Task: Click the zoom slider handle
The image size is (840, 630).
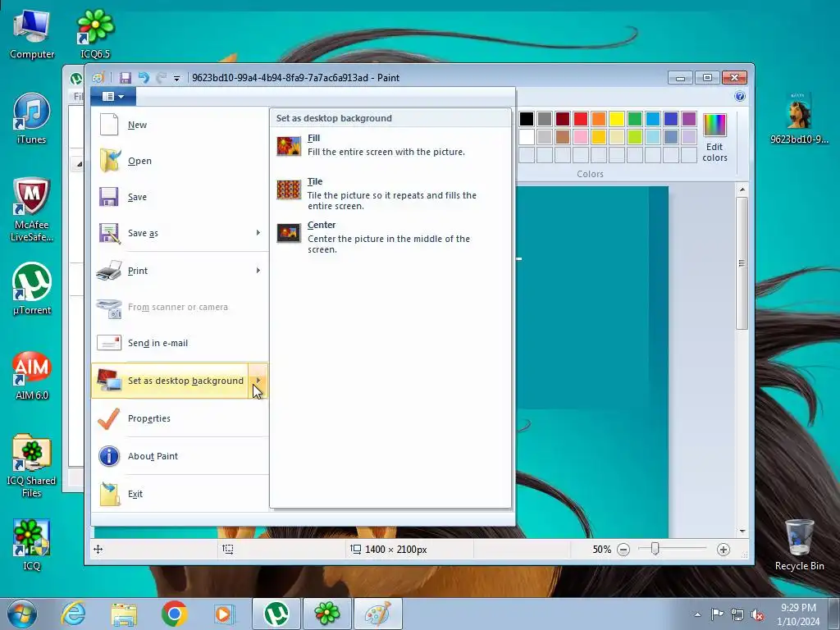Action: coord(655,549)
